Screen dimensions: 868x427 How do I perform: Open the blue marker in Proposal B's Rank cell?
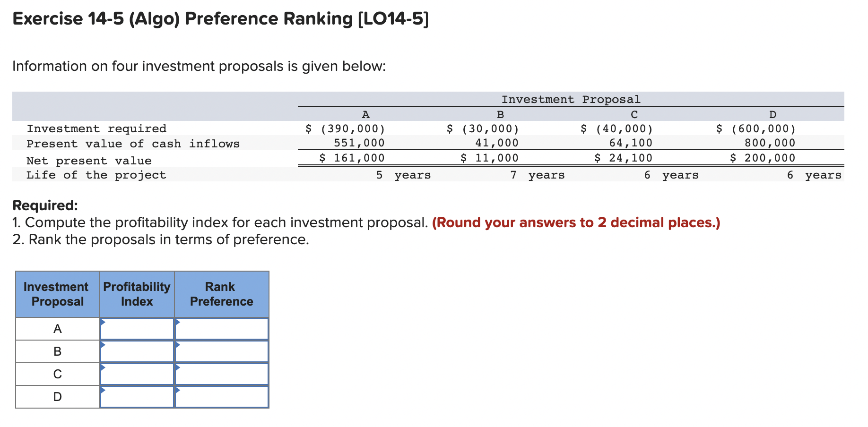[178, 346]
